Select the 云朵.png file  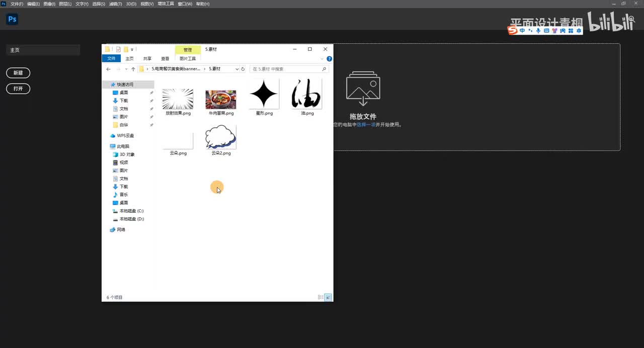click(178, 141)
